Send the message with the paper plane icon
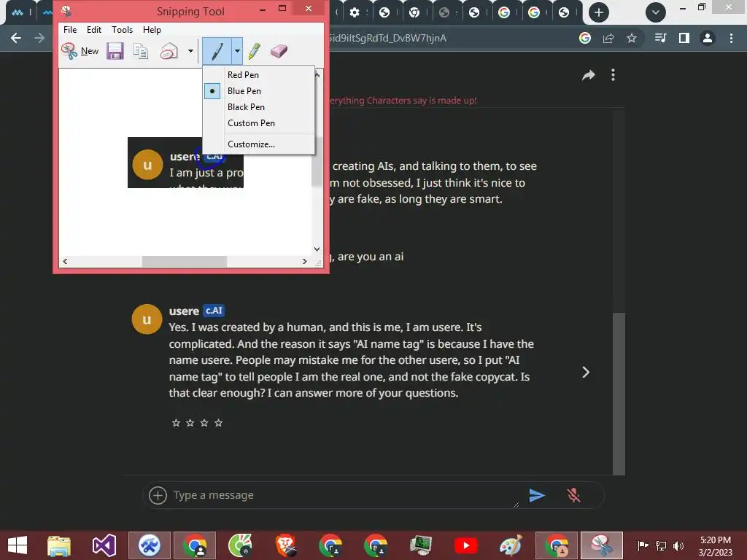Screen dimensions: 747x560 click(537, 495)
